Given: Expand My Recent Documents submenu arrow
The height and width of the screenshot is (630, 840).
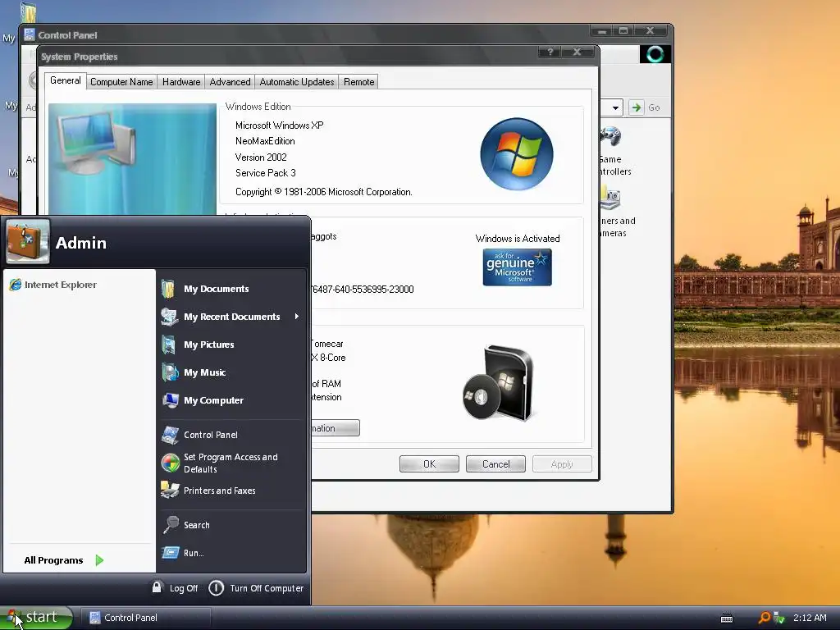Looking at the screenshot, I should point(296,317).
